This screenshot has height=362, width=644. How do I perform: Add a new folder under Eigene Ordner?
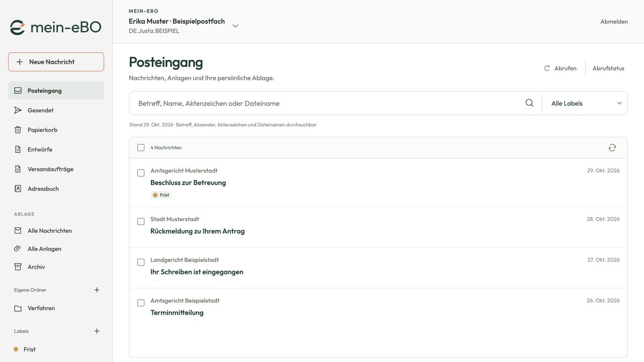(x=97, y=290)
